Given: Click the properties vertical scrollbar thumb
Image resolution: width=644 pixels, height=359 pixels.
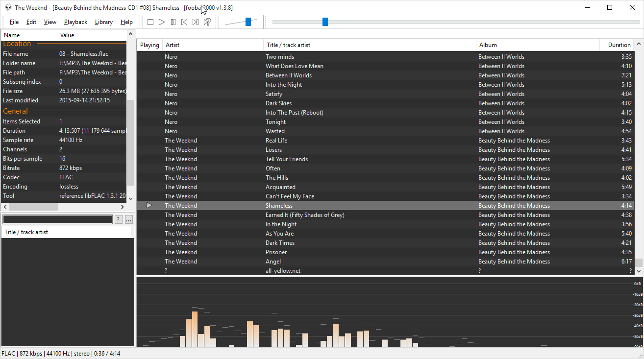Looking at the screenshot, I should click(130, 143).
